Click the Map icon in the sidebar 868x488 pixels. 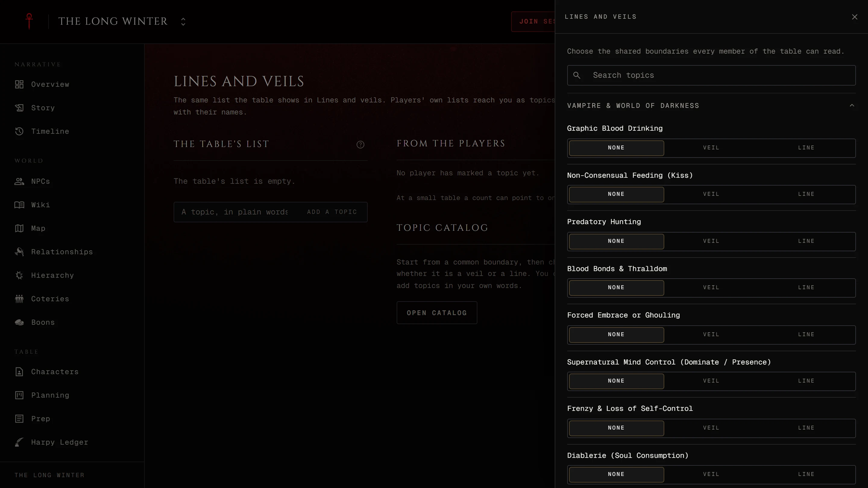coord(19,228)
